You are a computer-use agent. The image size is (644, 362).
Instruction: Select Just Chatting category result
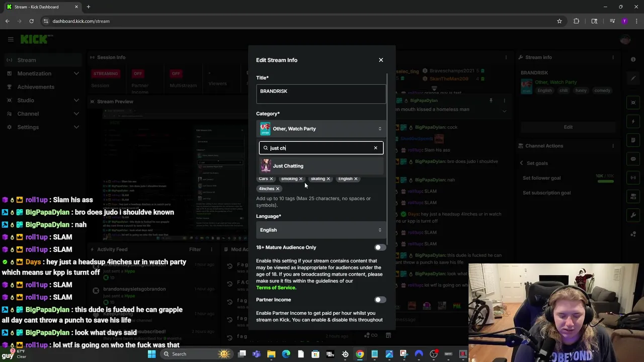321,166
